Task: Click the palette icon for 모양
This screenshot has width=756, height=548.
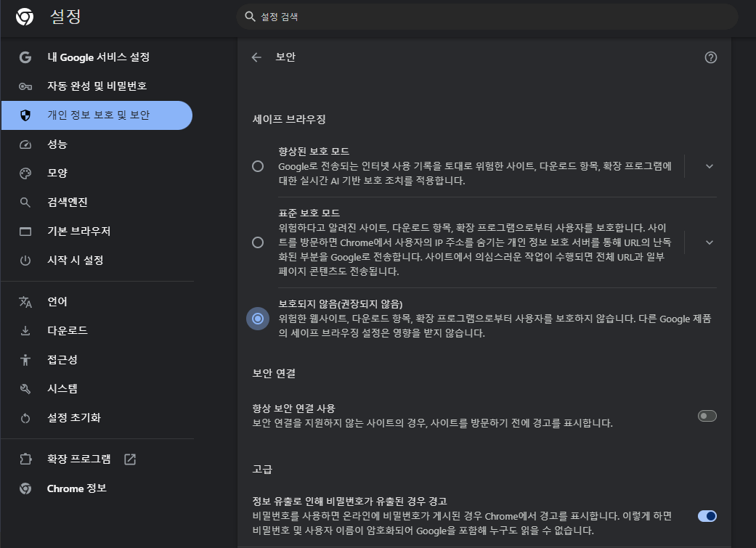Action: tap(25, 173)
